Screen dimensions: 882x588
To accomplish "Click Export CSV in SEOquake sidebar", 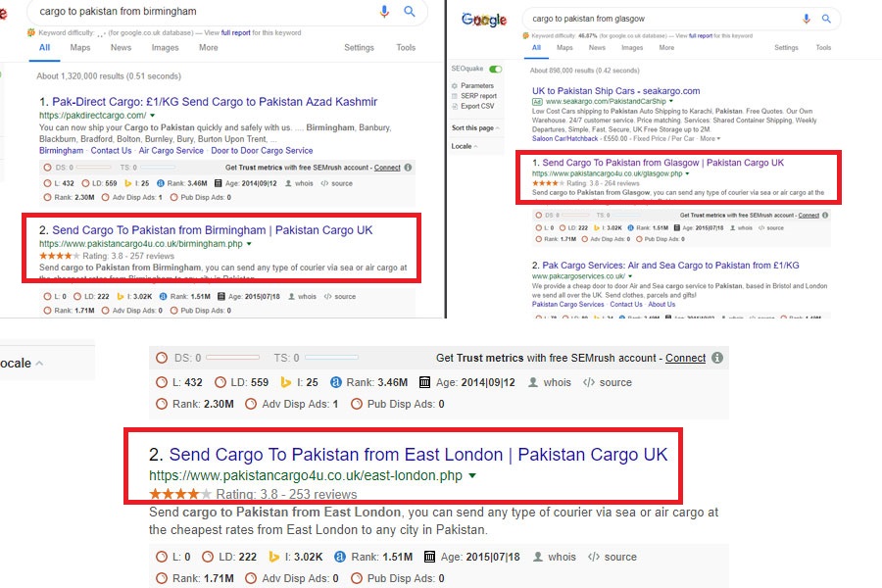I will pyautogui.click(x=477, y=106).
